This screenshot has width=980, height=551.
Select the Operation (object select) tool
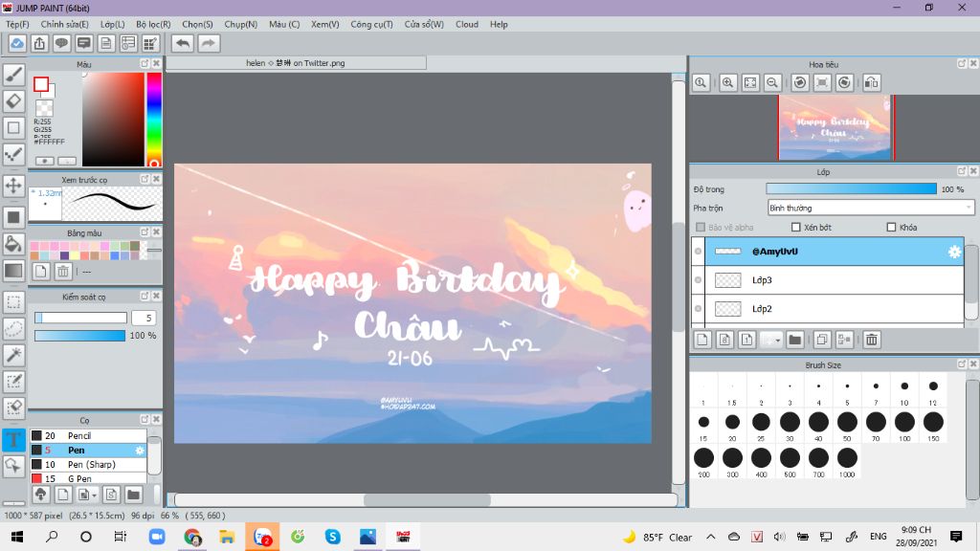pos(13,466)
